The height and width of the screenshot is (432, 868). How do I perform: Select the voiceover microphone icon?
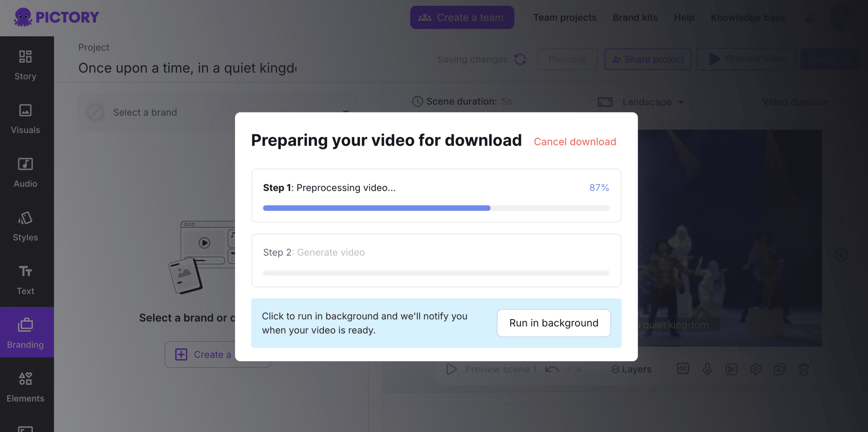[x=708, y=369]
